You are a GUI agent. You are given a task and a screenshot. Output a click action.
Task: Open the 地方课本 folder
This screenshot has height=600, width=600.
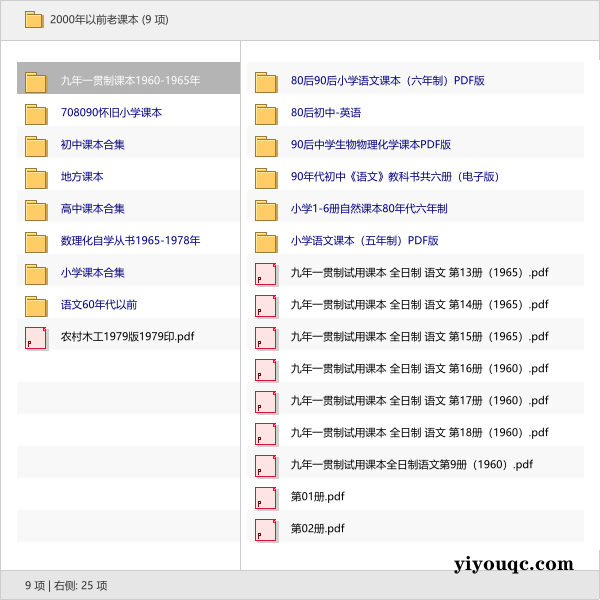(x=82, y=176)
